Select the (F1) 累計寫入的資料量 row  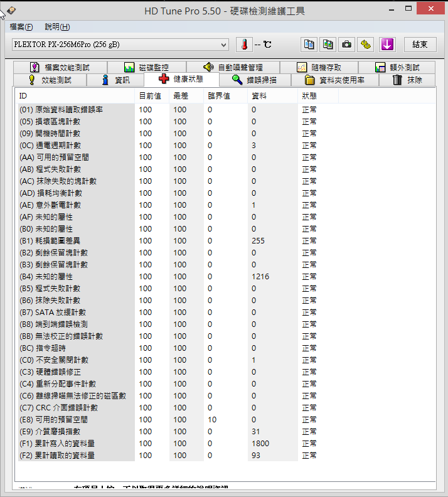(x=75, y=443)
